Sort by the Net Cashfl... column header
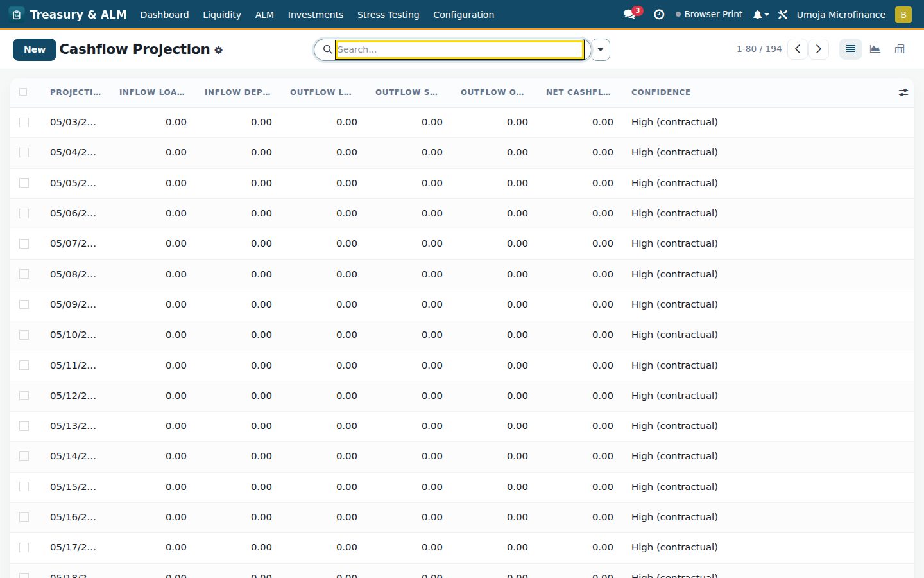Image resolution: width=924 pixels, height=578 pixels. point(579,92)
